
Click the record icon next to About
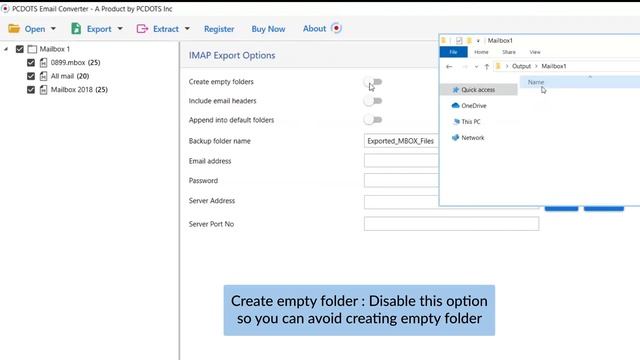click(336, 28)
